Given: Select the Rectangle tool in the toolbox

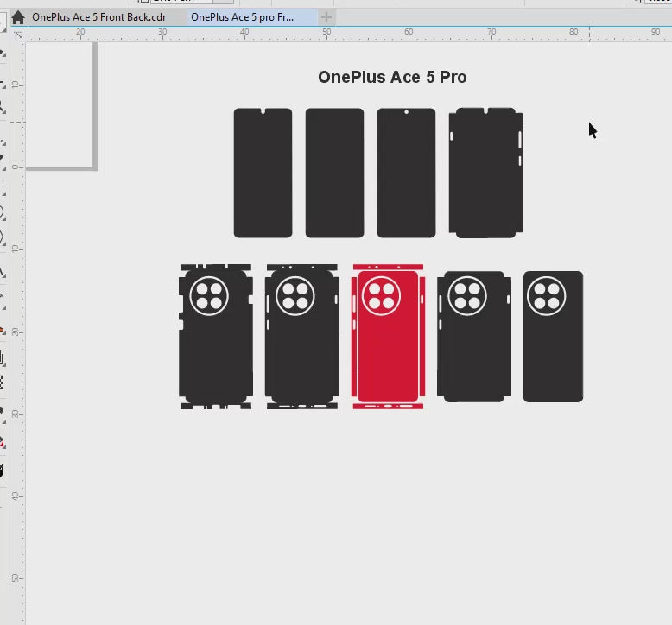Looking at the screenshot, I should pyautogui.click(x=3, y=187).
